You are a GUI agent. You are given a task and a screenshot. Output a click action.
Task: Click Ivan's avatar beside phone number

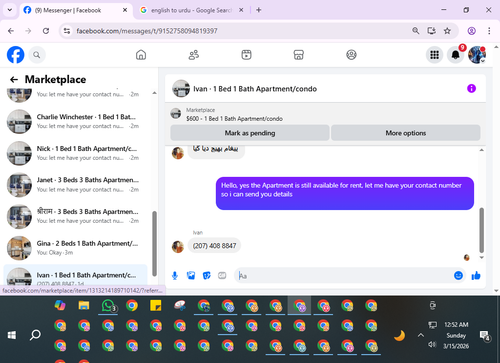click(x=178, y=247)
